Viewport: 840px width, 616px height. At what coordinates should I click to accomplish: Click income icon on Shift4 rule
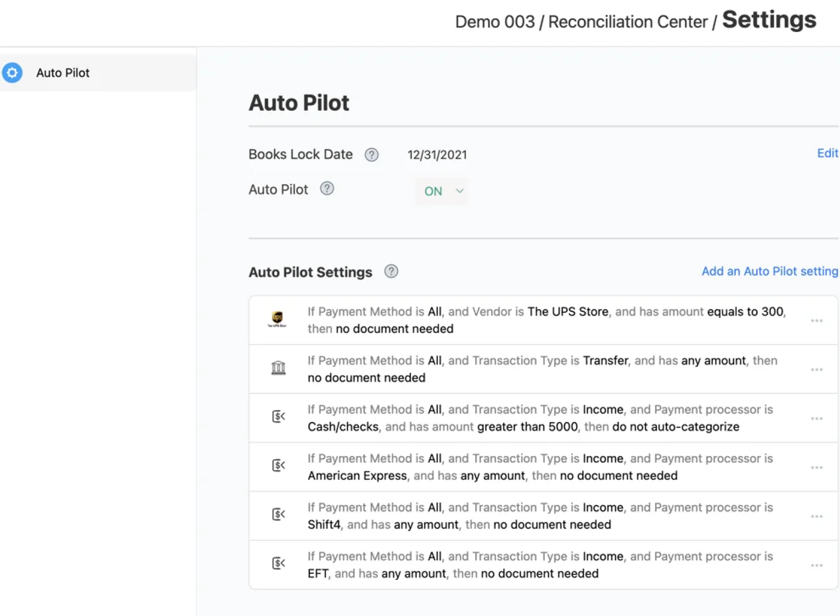pos(278,514)
